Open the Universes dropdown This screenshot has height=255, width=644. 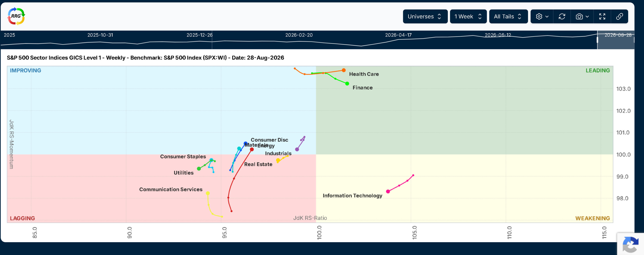[425, 17]
